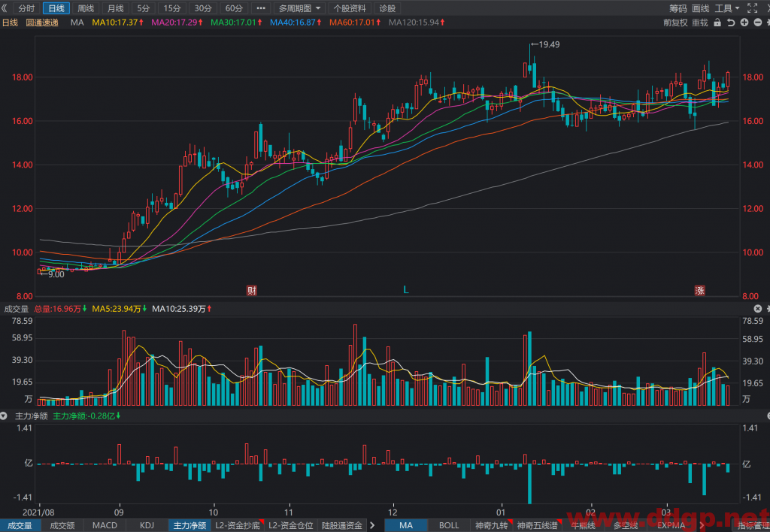770x532 pixels.
Task: Open 个股资料 stock info
Action: coord(350,8)
